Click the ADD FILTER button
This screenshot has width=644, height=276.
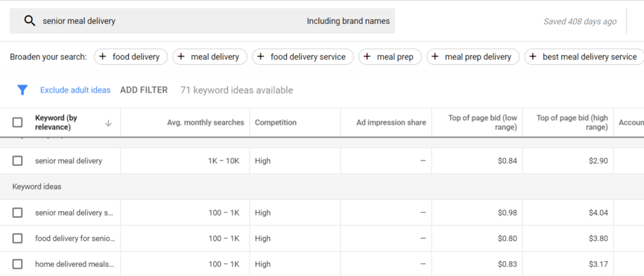tap(144, 90)
